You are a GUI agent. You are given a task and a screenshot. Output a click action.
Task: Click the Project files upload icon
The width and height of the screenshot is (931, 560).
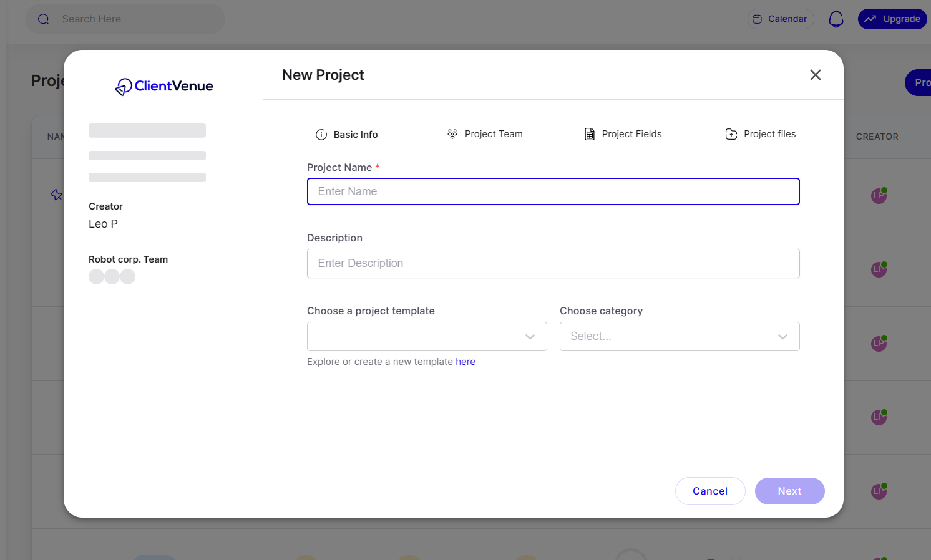[x=731, y=133]
